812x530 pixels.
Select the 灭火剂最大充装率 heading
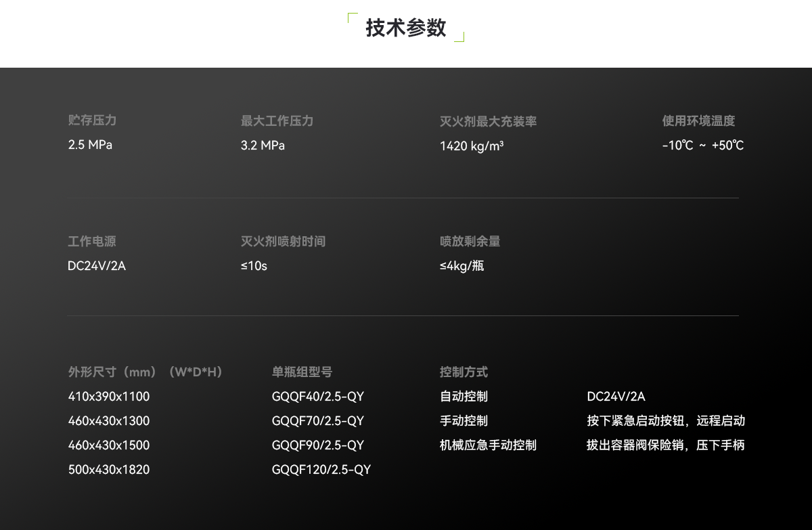pos(489,121)
